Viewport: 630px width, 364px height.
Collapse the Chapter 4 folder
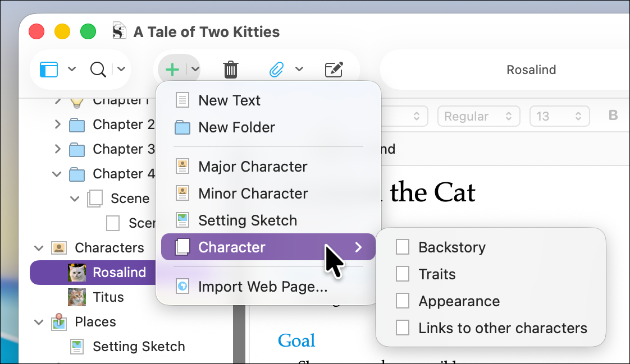(57, 174)
